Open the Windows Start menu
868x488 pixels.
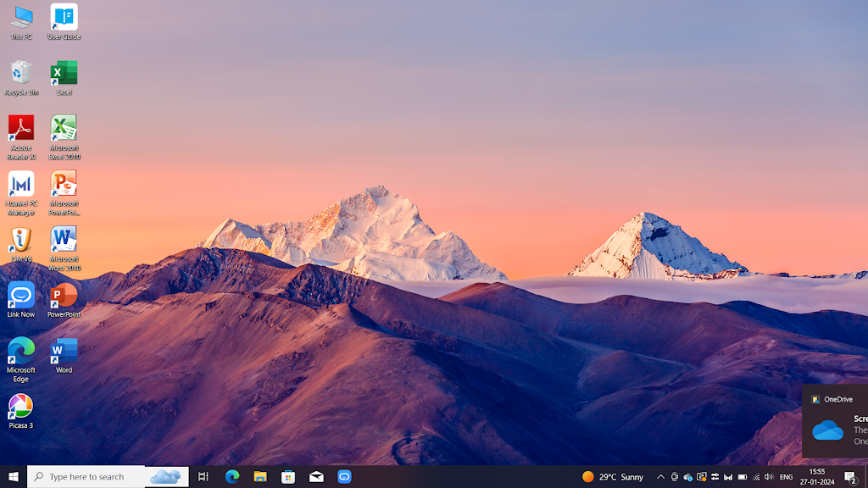coord(14,477)
